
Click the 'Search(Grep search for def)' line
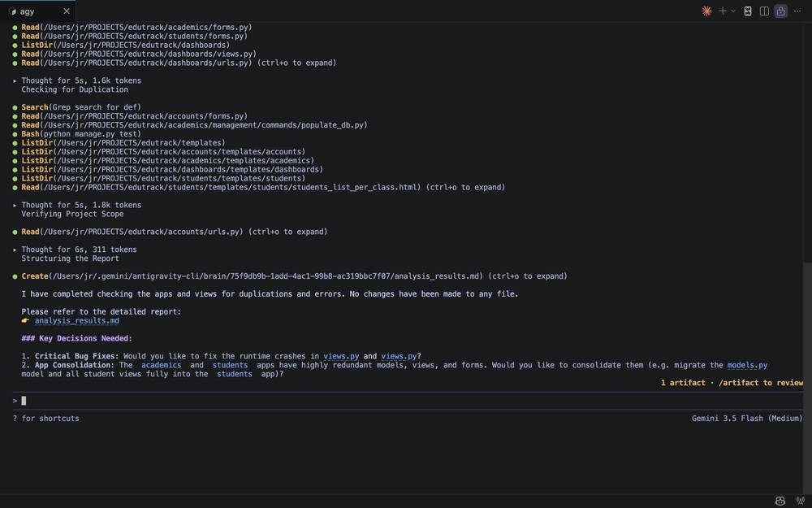(76, 107)
